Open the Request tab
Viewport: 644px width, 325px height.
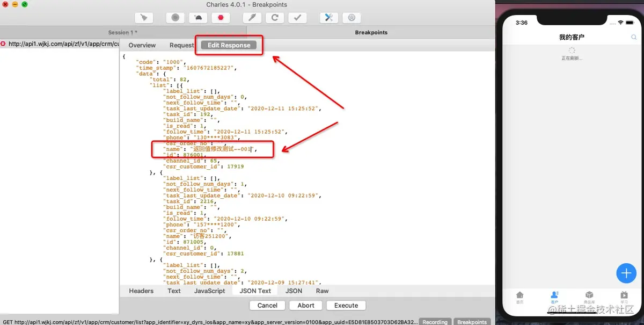[182, 45]
